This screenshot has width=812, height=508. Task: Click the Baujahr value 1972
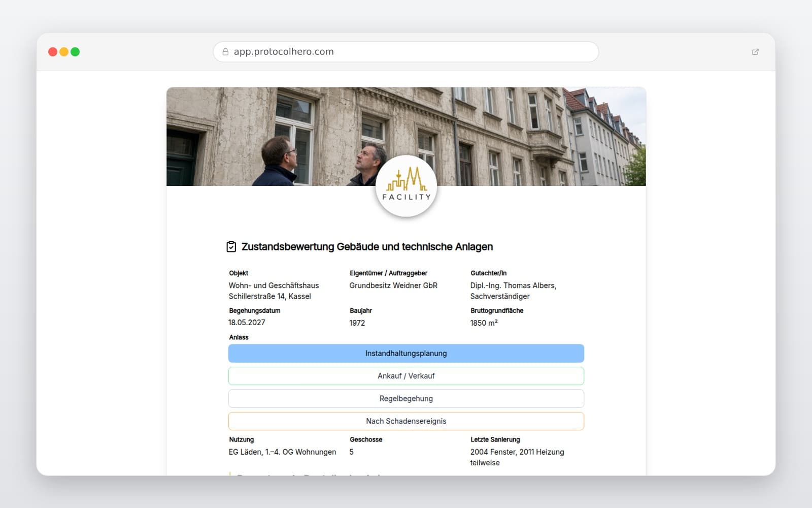pos(357,323)
